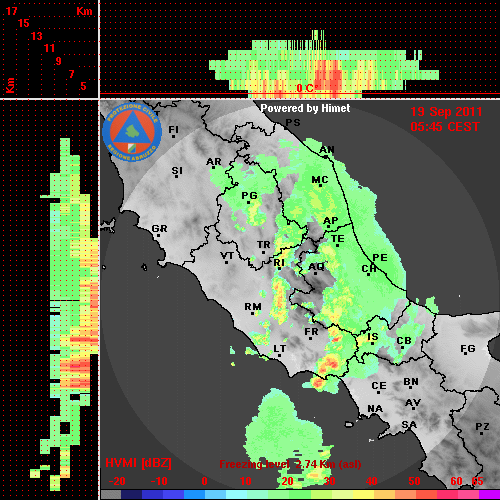The image size is (500, 500).
Task: Click the CB city label
Action: [x=404, y=341]
